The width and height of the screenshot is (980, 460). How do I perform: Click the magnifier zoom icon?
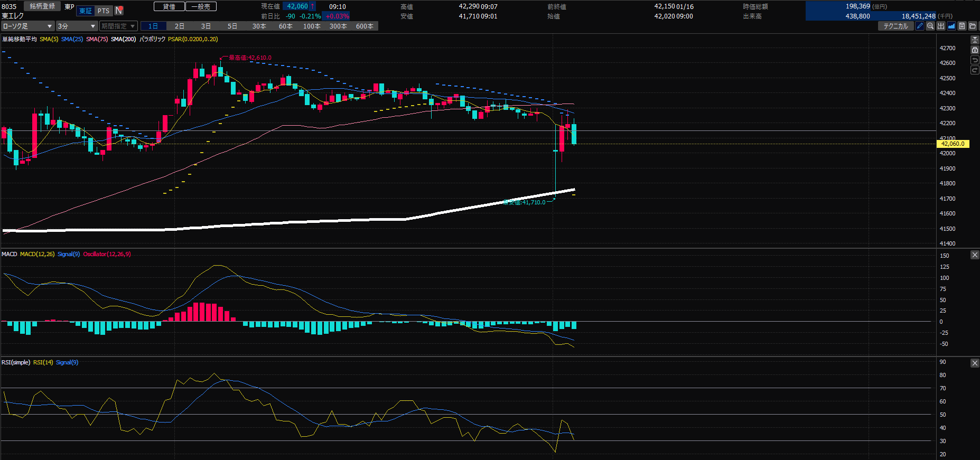(930, 26)
